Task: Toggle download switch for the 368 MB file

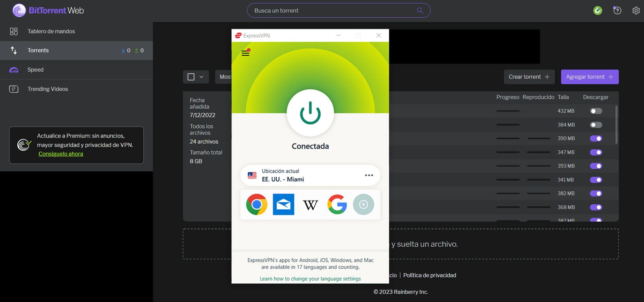Action: (x=596, y=207)
